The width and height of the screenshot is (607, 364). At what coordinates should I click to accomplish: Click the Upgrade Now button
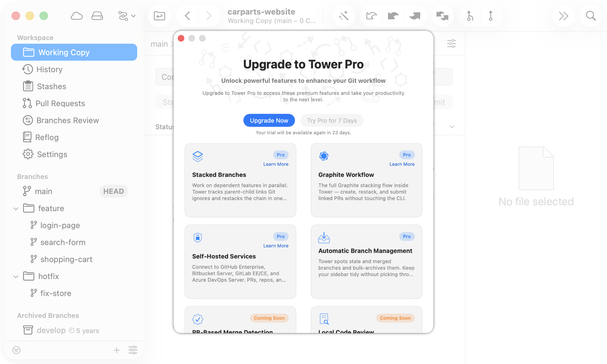click(x=269, y=120)
